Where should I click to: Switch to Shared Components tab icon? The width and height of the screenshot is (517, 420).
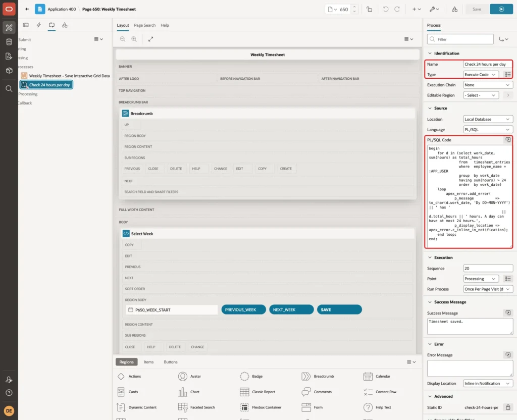pyautogui.click(x=65, y=25)
